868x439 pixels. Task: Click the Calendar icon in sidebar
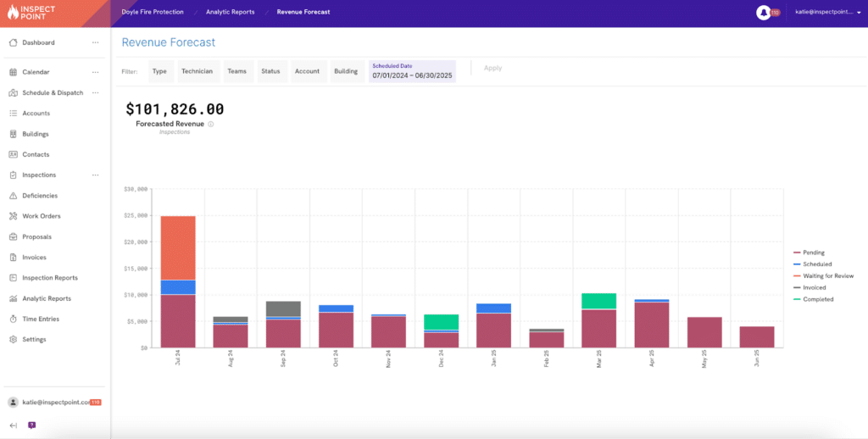[x=13, y=72]
